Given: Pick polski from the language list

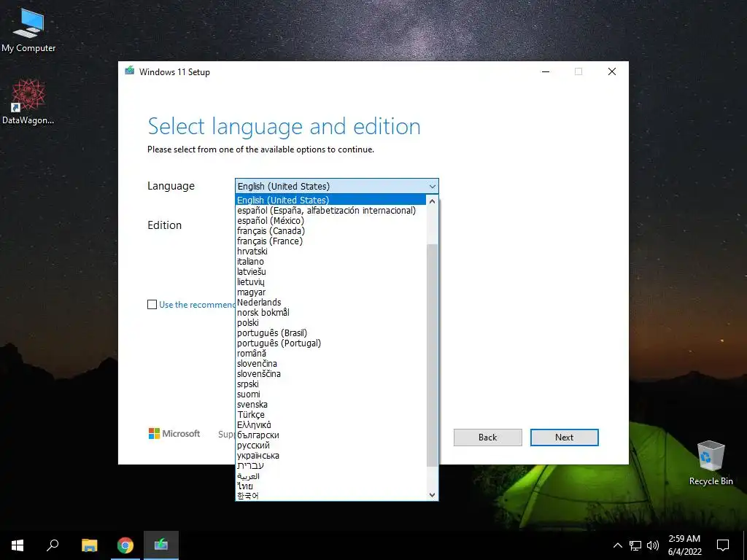Looking at the screenshot, I should point(330,323).
